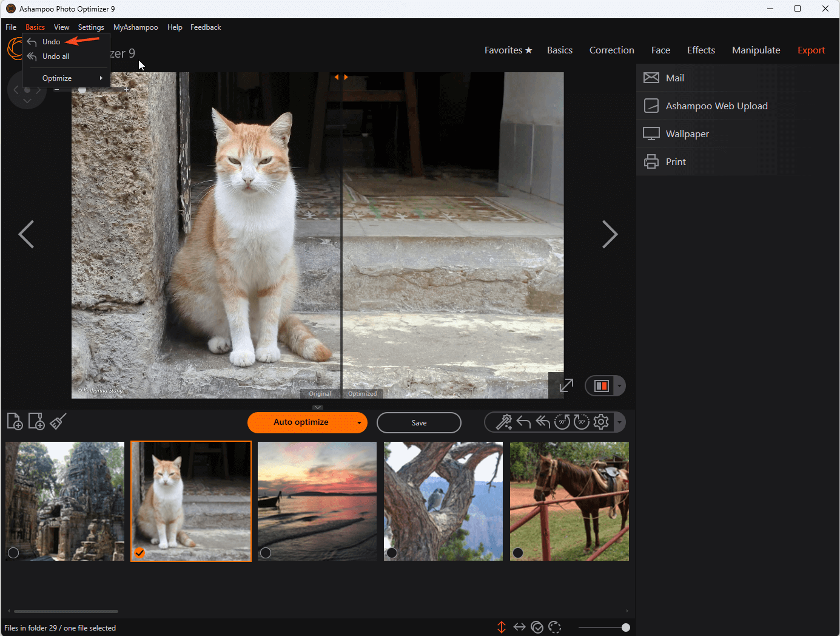Click the Save button
This screenshot has height=636, width=840.
pyautogui.click(x=418, y=423)
